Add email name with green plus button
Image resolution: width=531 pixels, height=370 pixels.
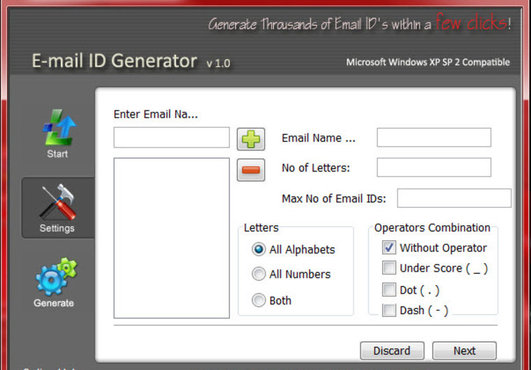tap(251, 139)
